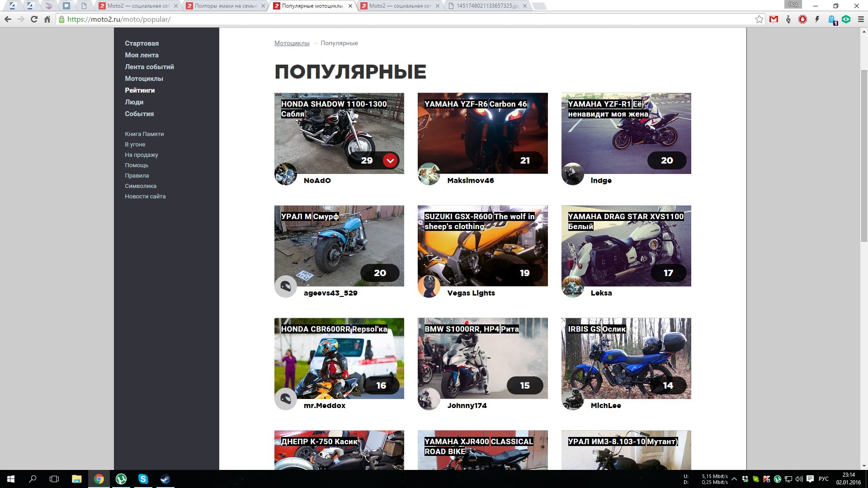Open the 'Книга Памяти' link

[x=144, y=134]
